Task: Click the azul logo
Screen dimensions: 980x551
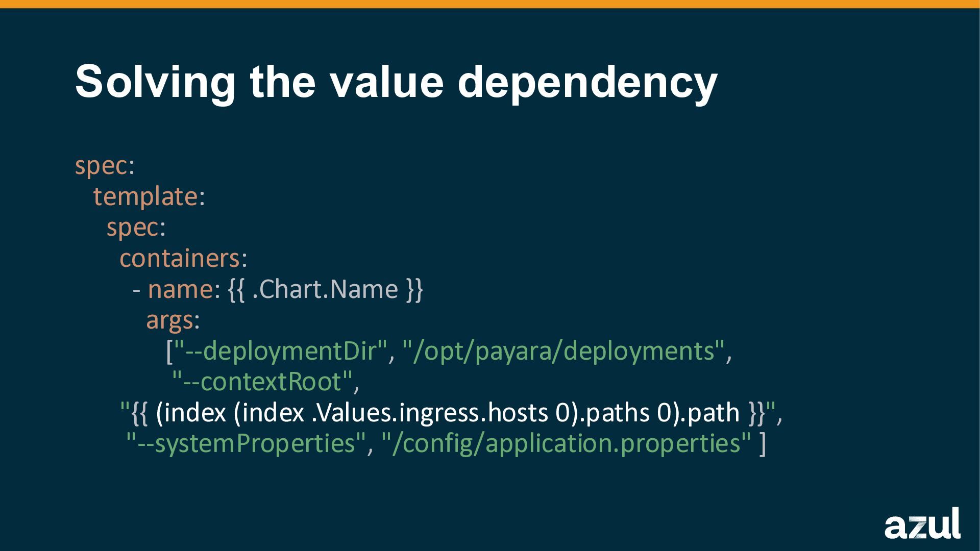Action: pyautogui.click(x=922, y=523)
